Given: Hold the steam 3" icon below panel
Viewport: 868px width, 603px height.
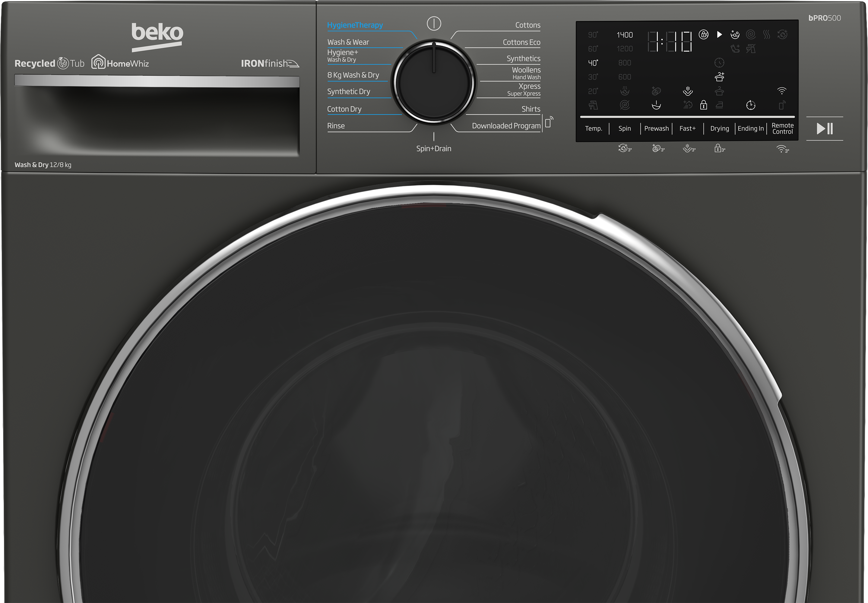Looking at the screenshot, I should (x=689, y=148).
